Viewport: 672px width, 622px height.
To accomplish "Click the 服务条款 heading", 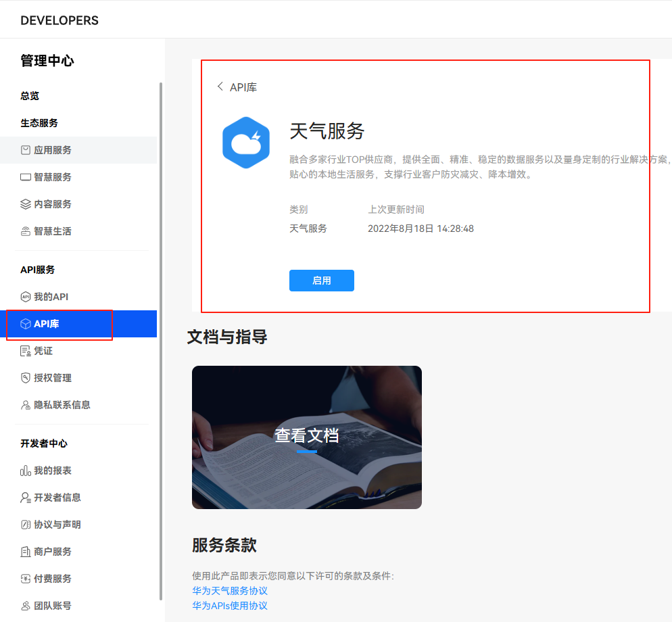I will (x=224, y=546).
